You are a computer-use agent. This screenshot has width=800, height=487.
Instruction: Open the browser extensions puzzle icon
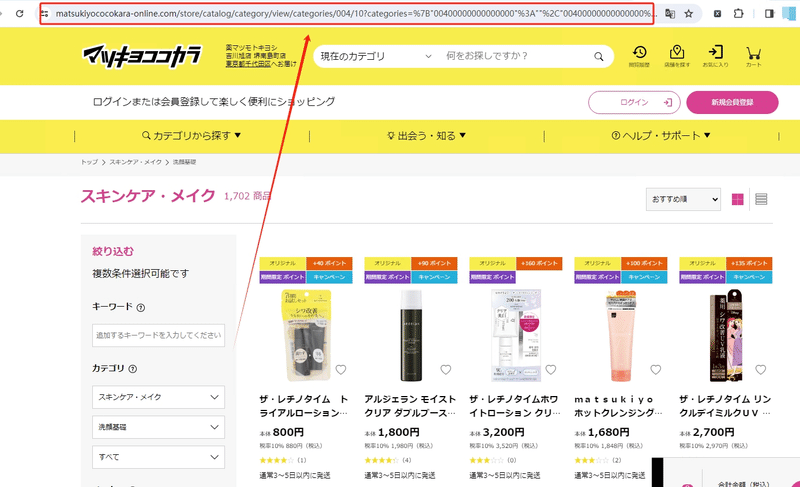click(x=738, y=14)
